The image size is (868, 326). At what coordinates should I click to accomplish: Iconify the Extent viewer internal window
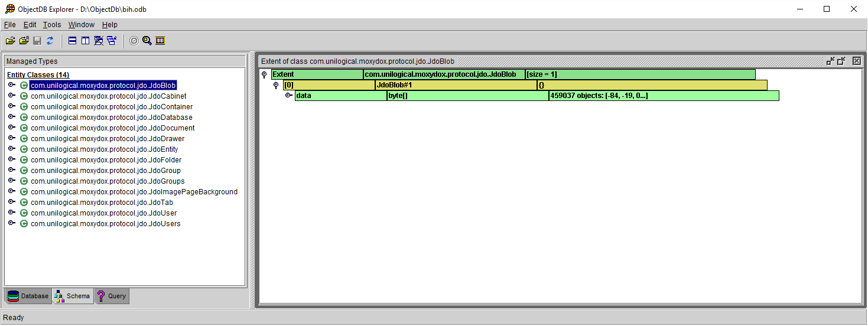[830, 61]
